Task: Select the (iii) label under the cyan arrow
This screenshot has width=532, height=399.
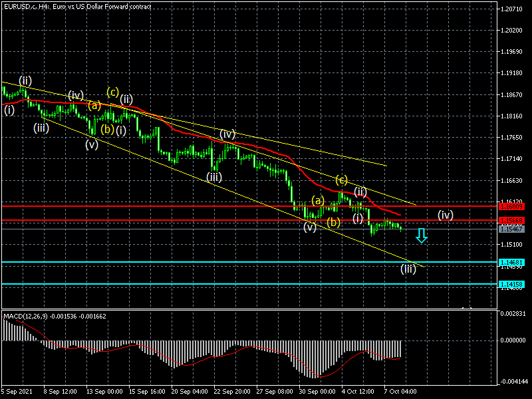Action: [408, 269]
